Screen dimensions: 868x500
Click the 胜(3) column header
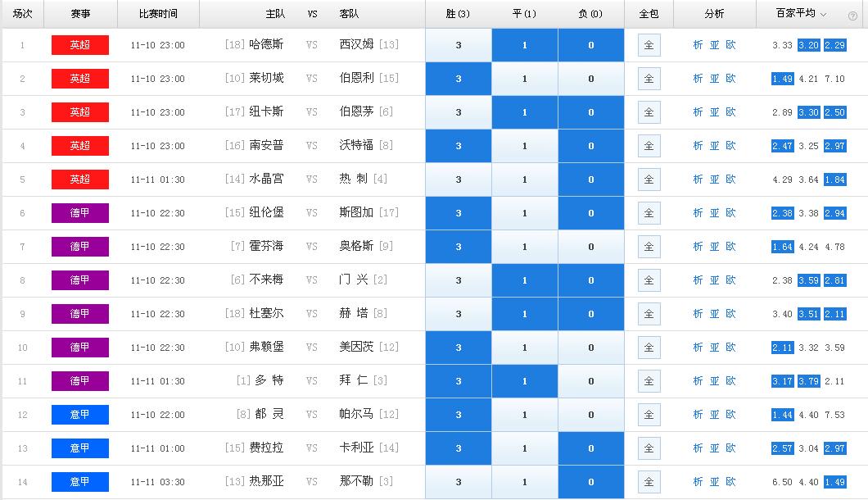coord(459,15)
